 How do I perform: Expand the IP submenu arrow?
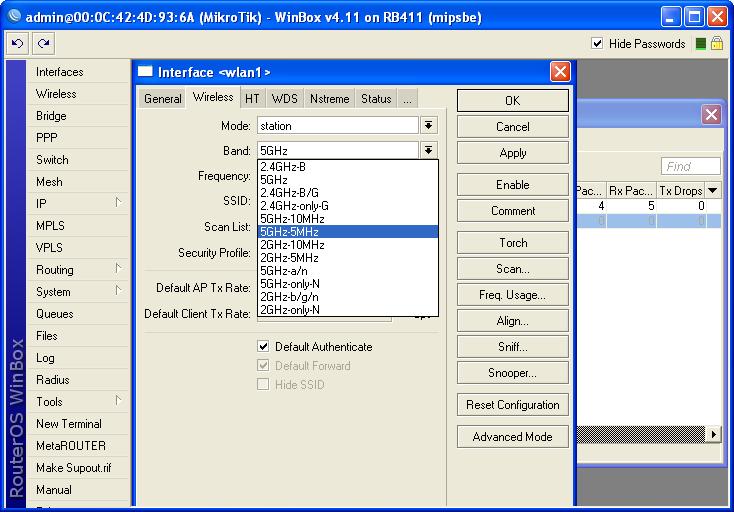[x=118, y=203]
